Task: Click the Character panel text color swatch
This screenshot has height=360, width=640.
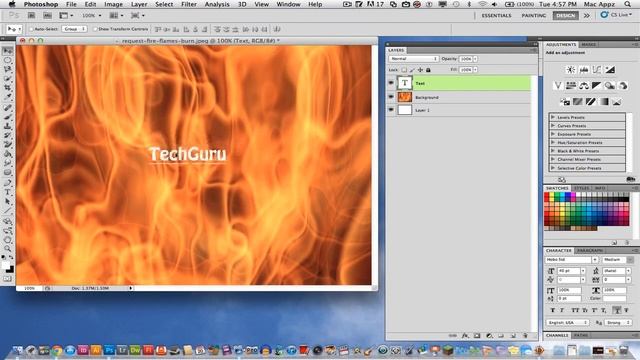Action: (x=614, y=299)
